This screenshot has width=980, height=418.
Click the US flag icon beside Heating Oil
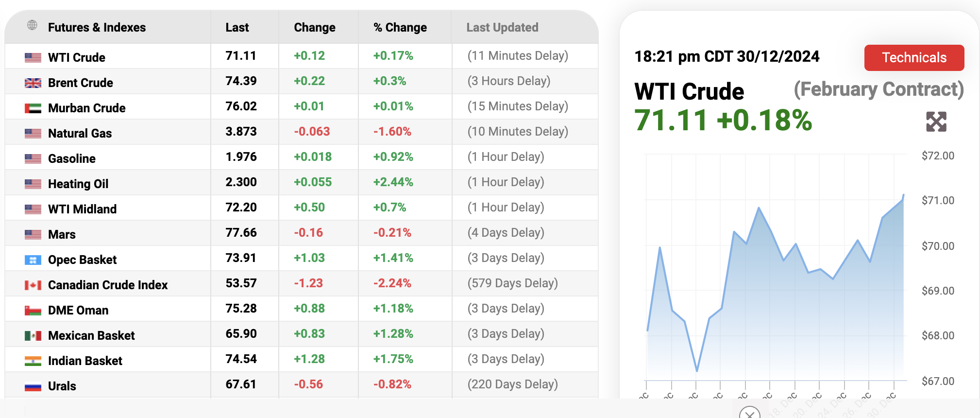coord(33,184)
